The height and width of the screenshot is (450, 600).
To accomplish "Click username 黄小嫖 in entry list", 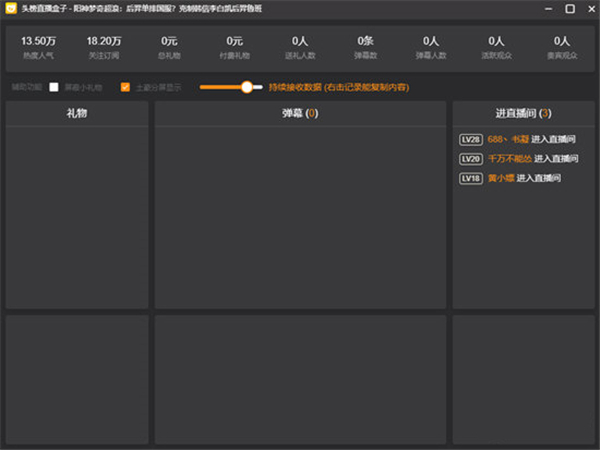I will click(x=501, y=178).
